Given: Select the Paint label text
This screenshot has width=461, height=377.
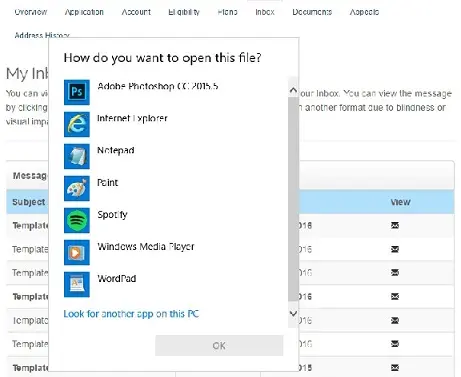Looking at the screenshot, I should click(x=107, y=182).
